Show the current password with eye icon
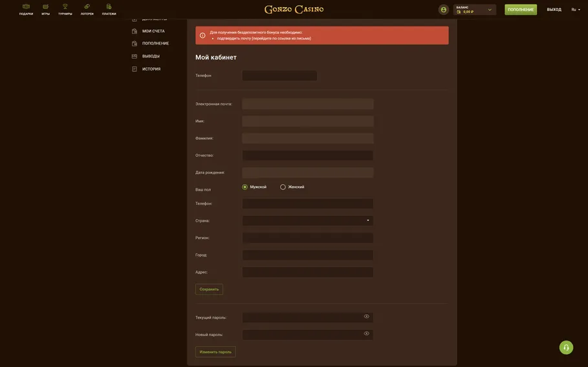Screen dimensions: 588x367 click(366, 317)
